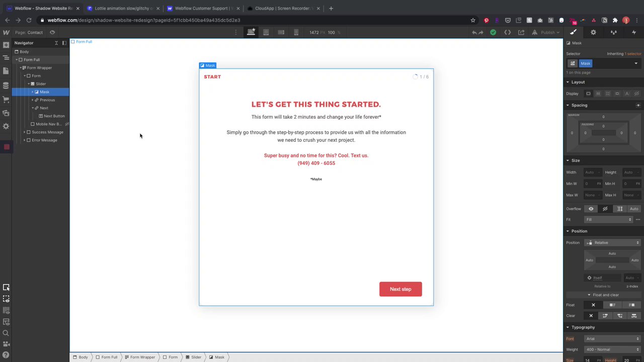Open the Ecommerce cart panel
This screenshot has width=644, height=362.
(x=6, y=99)
